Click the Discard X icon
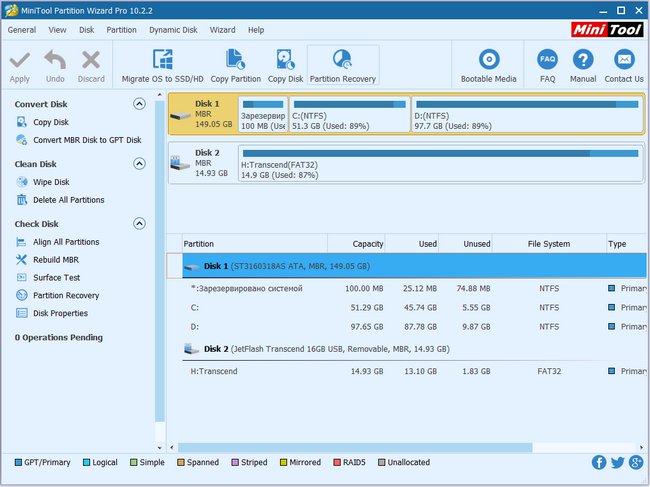Image resolution: width=650 pixels, height=487 pixels. (x=91, y=60)
